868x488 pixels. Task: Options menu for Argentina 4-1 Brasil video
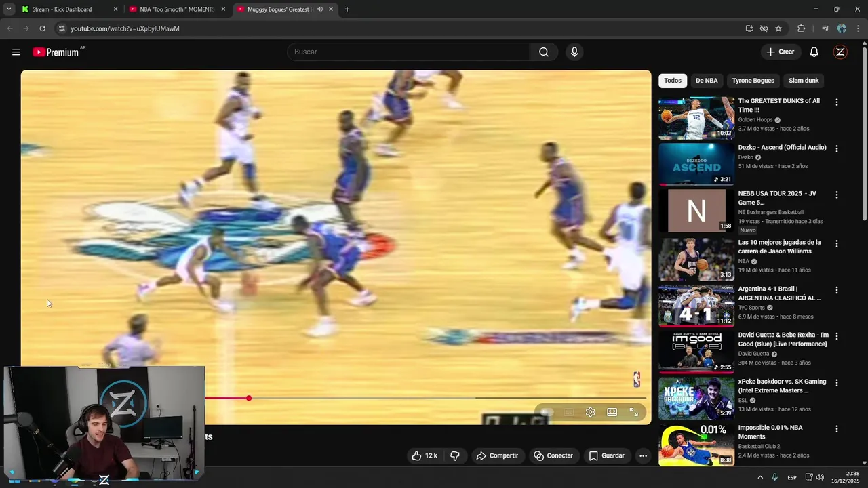tap(836, 290)
